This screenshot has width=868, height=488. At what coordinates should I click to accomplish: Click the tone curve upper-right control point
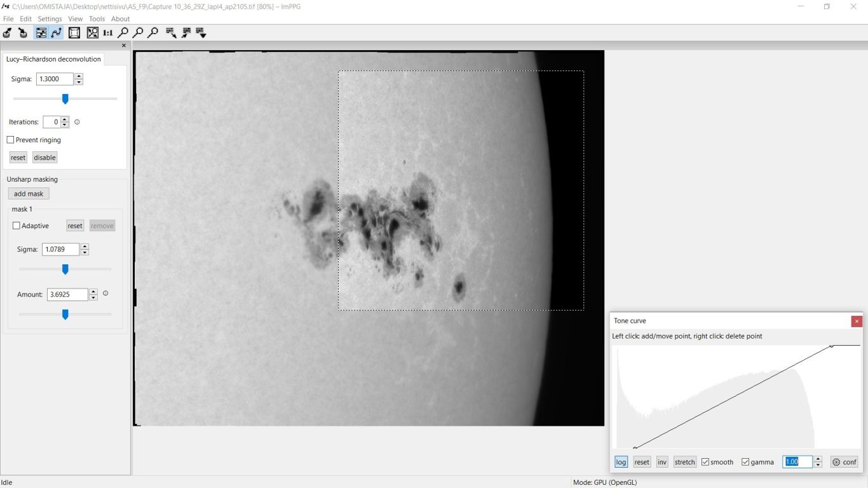(832, 346)
